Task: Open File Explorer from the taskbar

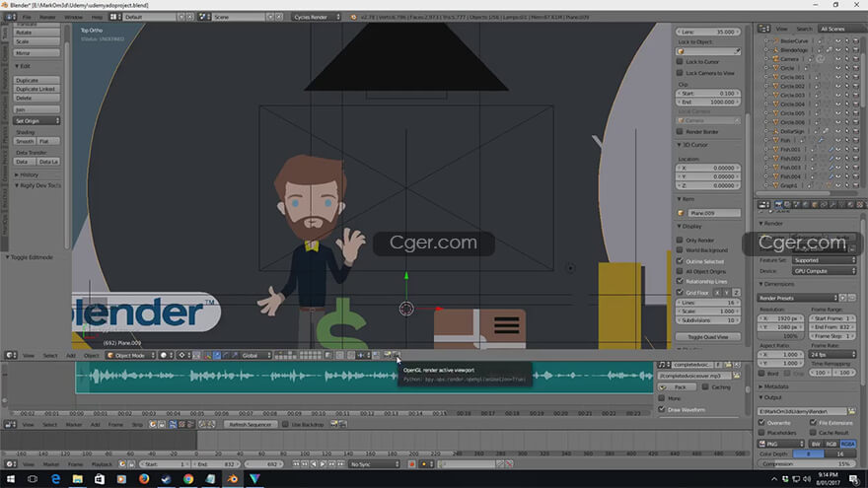Action: tap(78, 479)
